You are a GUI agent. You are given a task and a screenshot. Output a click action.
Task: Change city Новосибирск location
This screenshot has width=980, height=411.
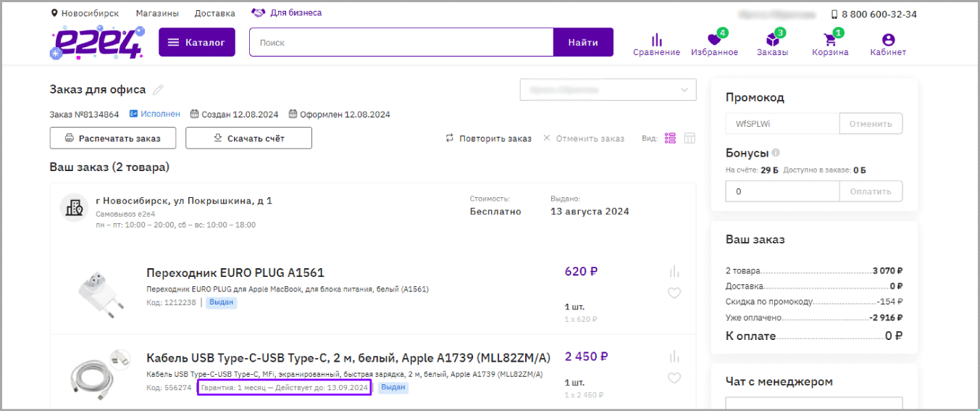tap(85, 13)
